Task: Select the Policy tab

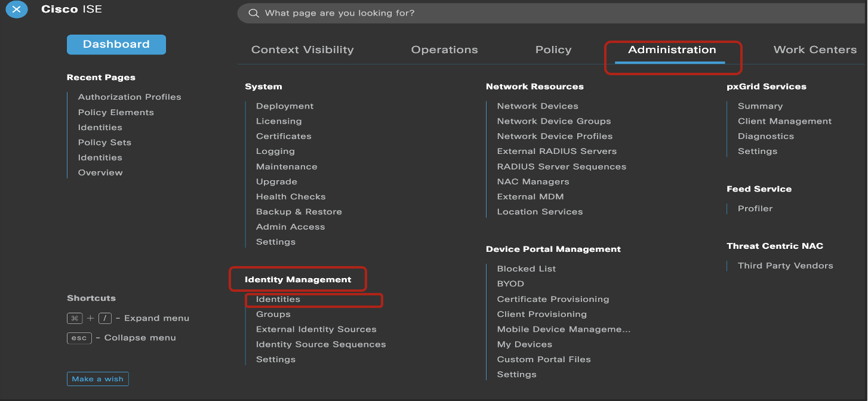Action: click(553, 50)
